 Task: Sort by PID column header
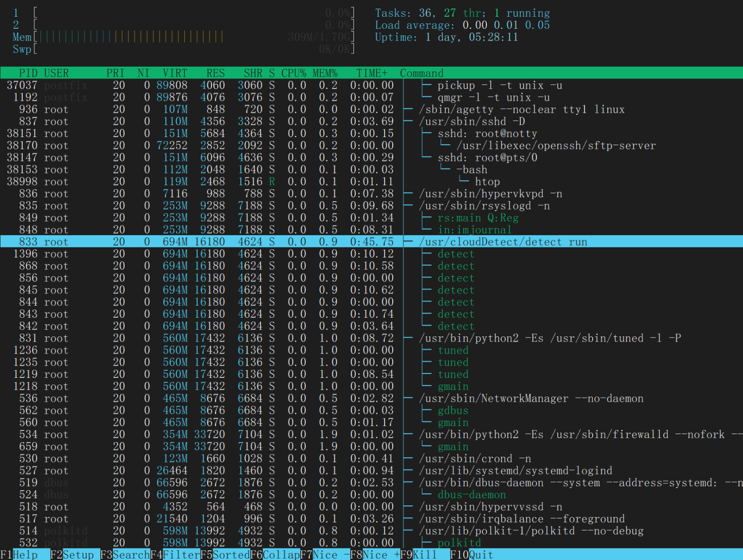[28, 73]
